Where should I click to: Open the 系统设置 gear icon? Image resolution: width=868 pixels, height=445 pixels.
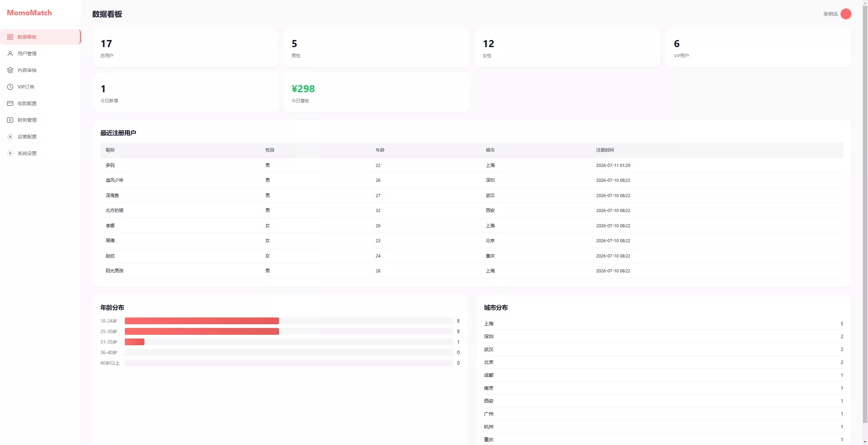(10, 153)
